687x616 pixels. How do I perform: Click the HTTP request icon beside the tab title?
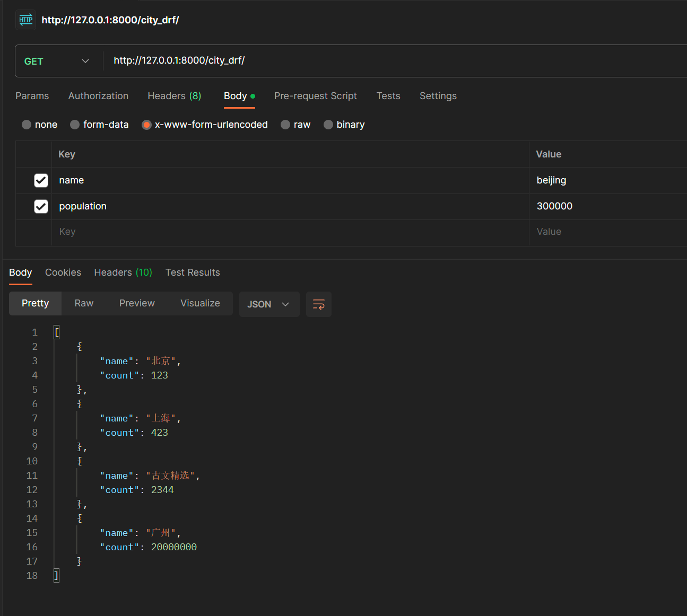click(x=25, y=20)
